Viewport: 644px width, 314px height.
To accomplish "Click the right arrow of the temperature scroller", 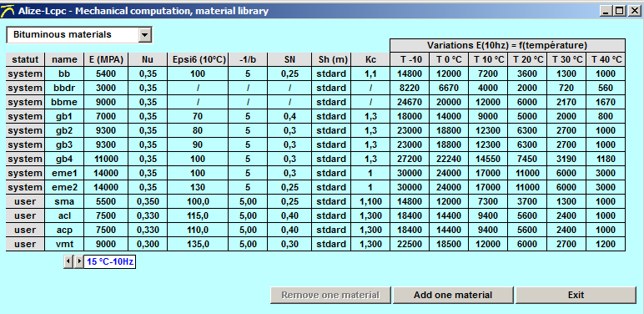I will tap(78, 261).
